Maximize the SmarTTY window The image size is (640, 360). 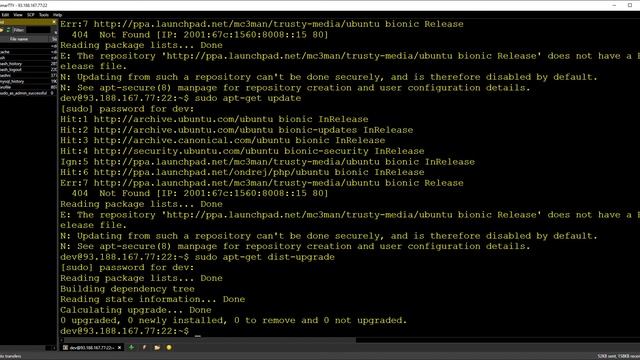click(x=630, y=5)
